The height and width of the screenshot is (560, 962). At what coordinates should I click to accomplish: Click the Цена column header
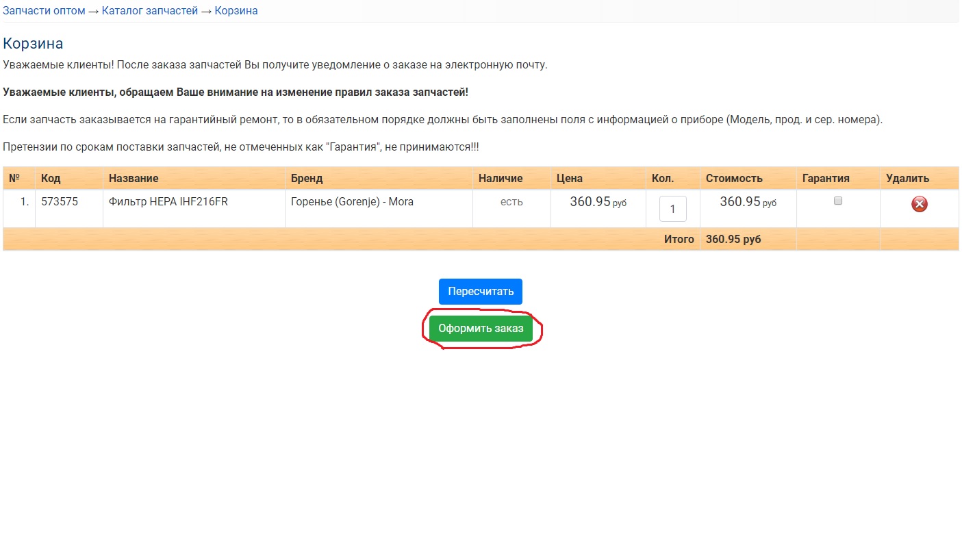click(570, 178)
